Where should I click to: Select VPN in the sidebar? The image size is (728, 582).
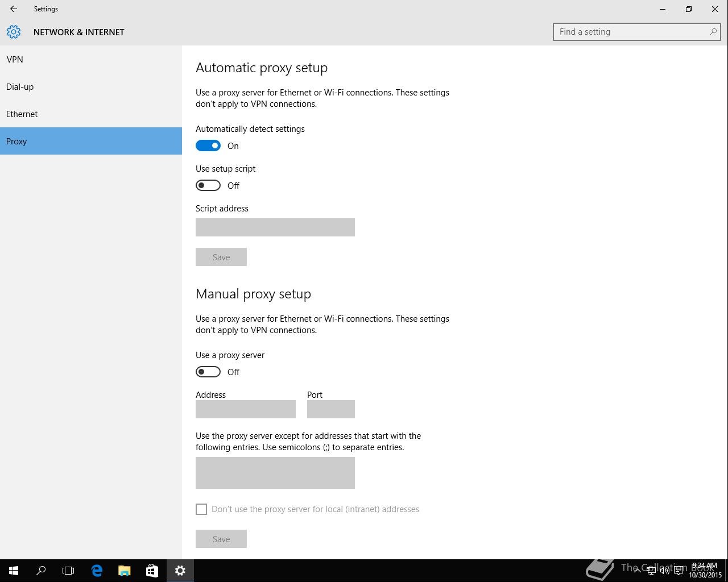(x=91, y=59)
